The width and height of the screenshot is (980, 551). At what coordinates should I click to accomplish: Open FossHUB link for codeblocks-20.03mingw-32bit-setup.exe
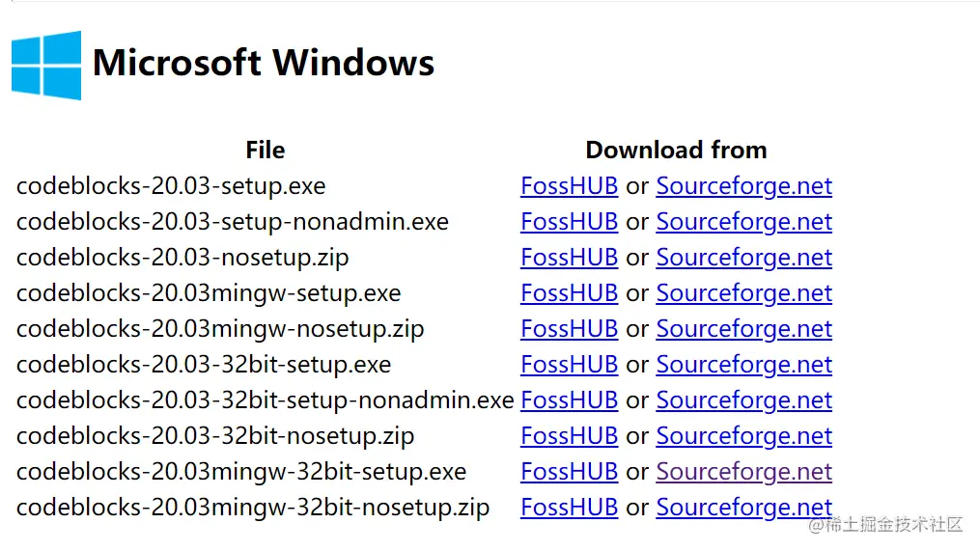pyautogui.click(x=570, y=471)
